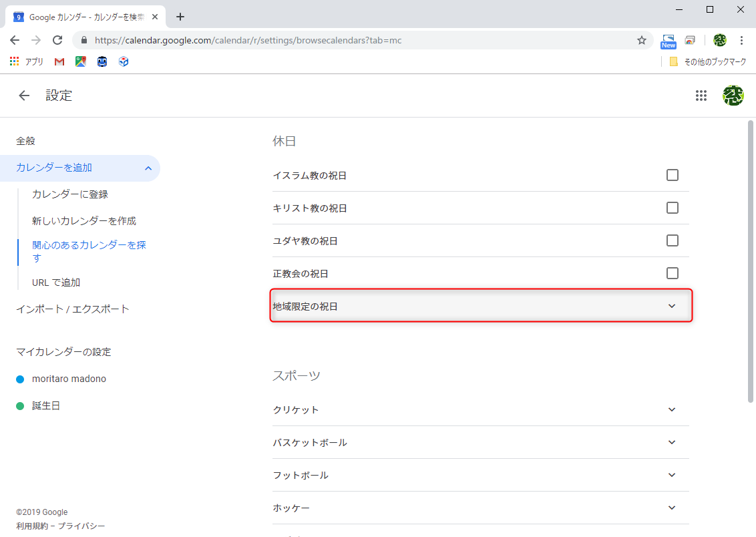The image size is (756, 537).
Task: Bookmark this page with the star icon
Action: (641, 40)
